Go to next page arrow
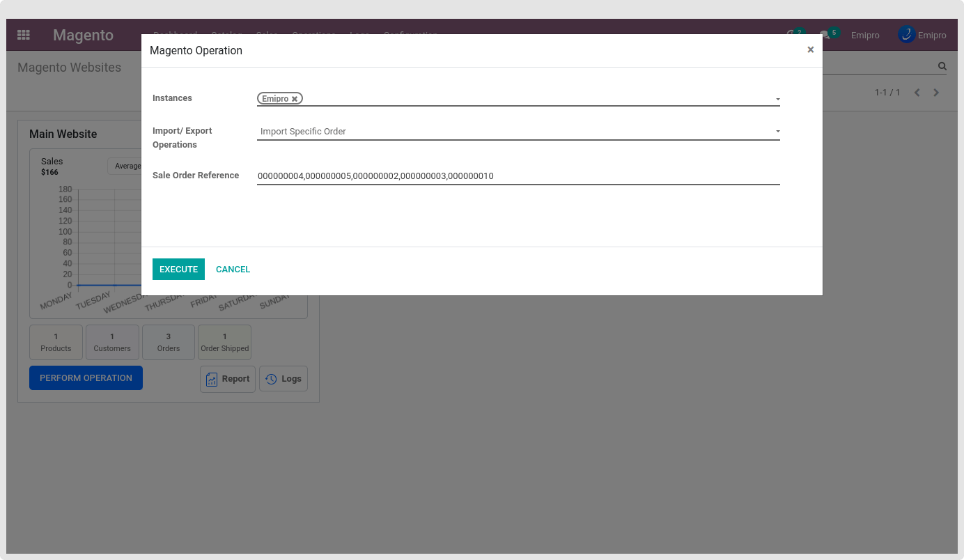The height and width of the screenshot is (560, 964). click(x=936, y=93)
